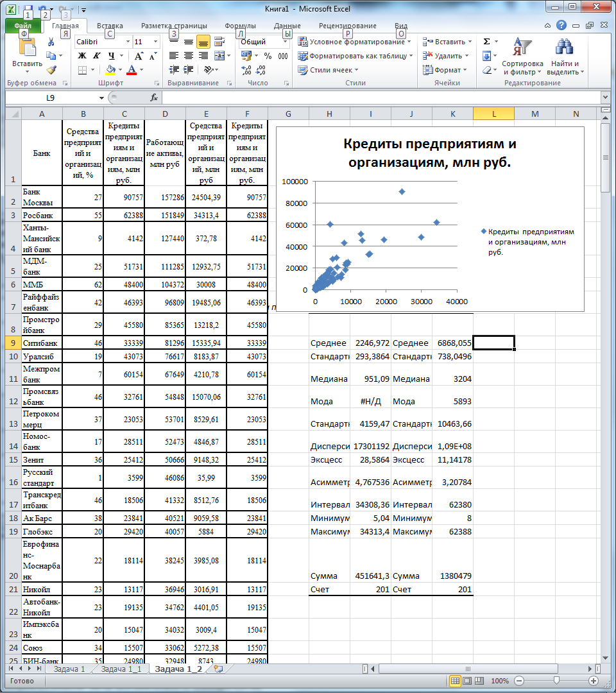Click the Merge and Center icon
Viewport: 616px width, 693px height.
click(x=219, y=56)
